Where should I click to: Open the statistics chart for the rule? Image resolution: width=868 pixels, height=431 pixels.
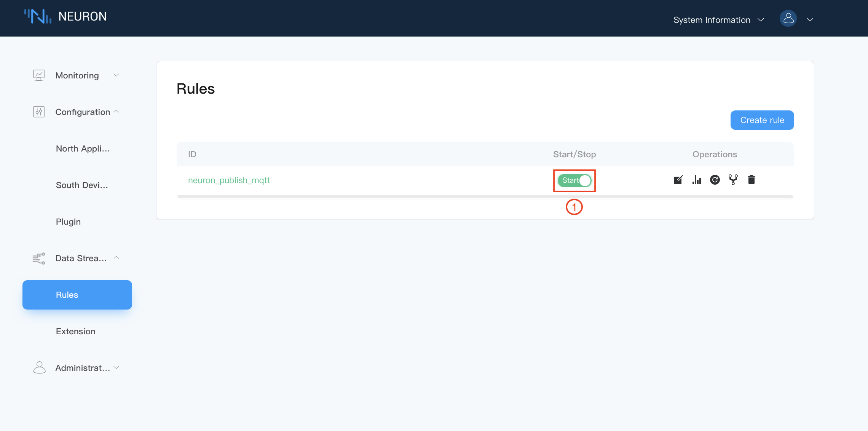point(697,179)
